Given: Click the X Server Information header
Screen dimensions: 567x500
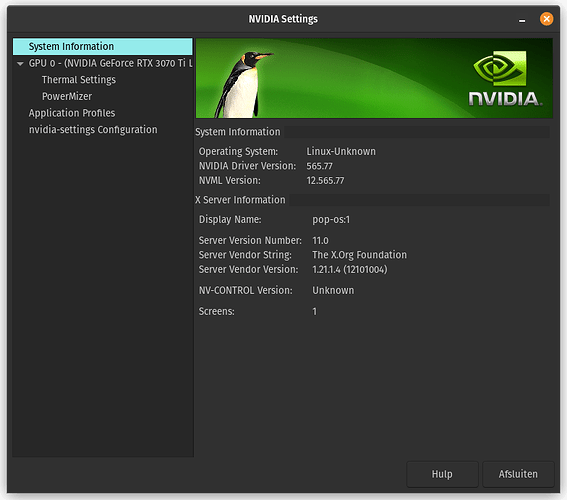Looking at the screenshot, I should 240,200.
